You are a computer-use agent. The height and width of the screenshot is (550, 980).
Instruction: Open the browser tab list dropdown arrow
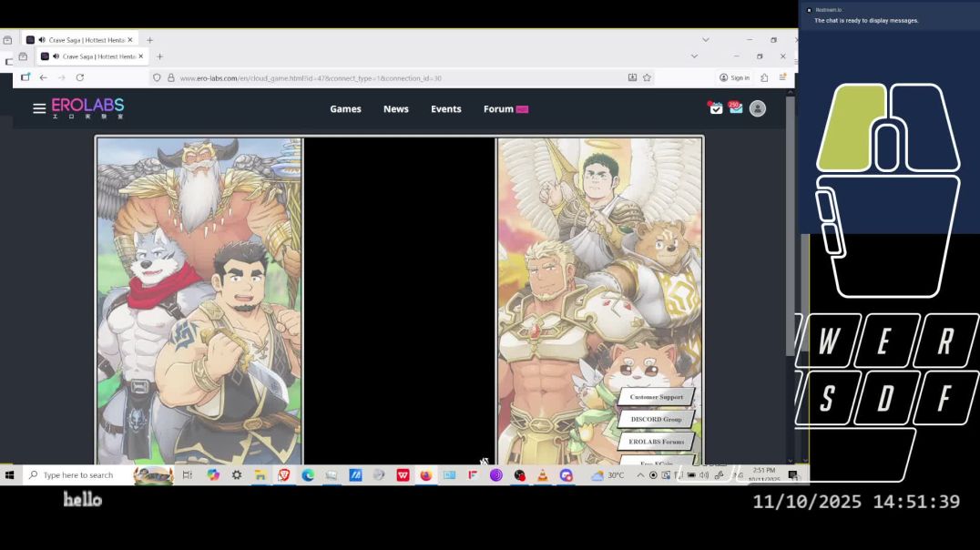pyautogui.click(x=706, y=39)
